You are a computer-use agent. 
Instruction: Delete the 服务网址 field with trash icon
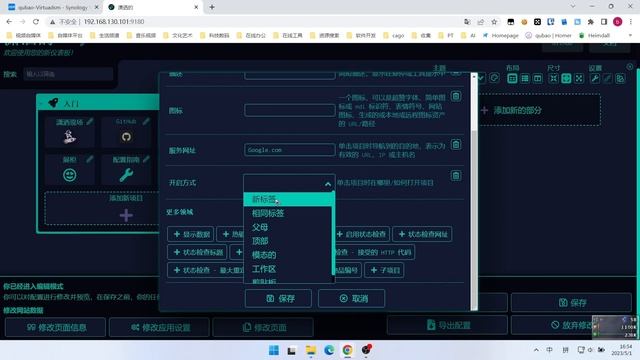[x=456, y=144]
